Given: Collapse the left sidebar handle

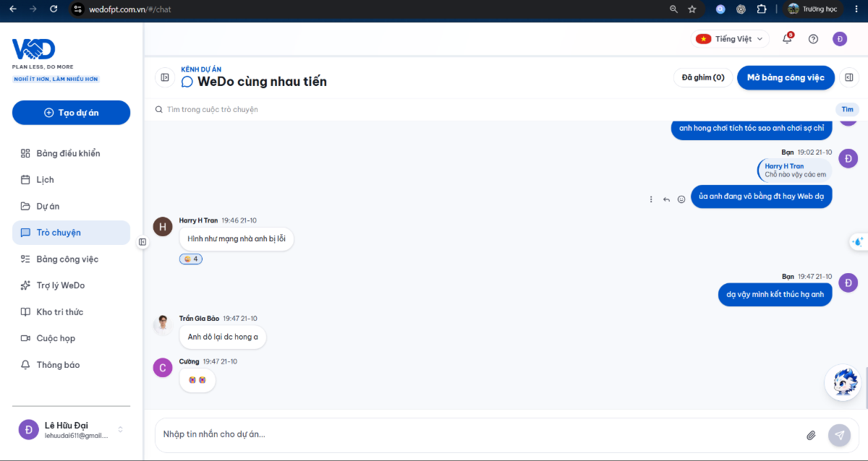Looking at the screenshot, I should pyautogui.click(x=142, y=242).
